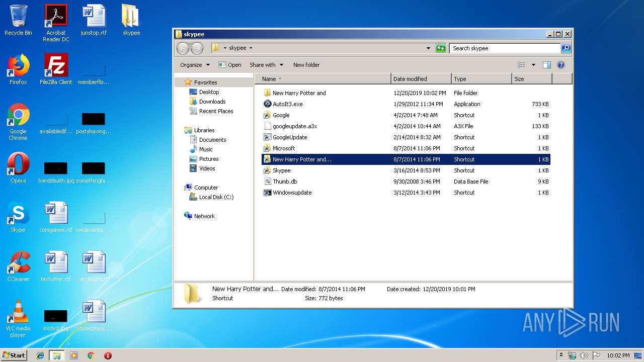
Task: Open junstop.rtf desktop document
Action: click(x=94, y=20)
